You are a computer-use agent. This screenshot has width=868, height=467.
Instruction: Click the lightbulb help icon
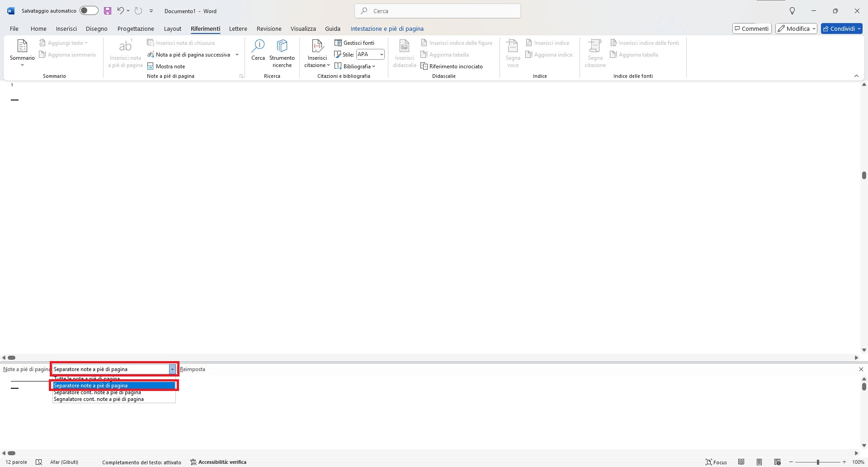[x=792, y=11]
